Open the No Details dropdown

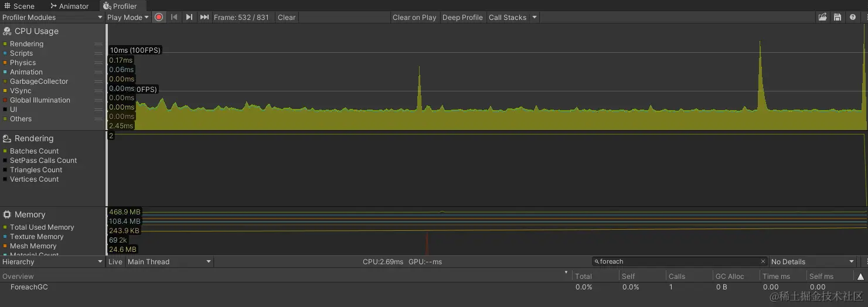tap(813, 261)
